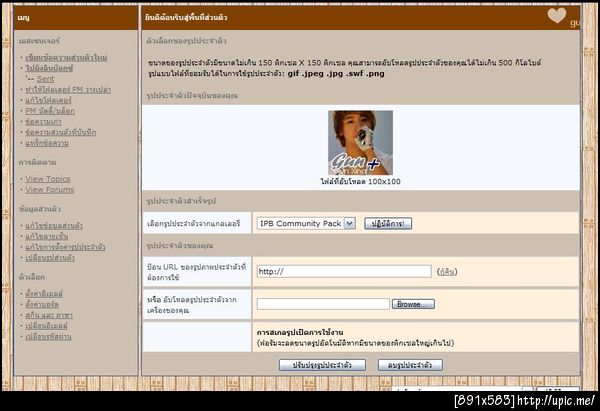Open the แก้ไขโฟลเดอร์ edit folders link
The width and height of the screenshot is (600, 411).
pyautogui.click(x=49, y=100)
